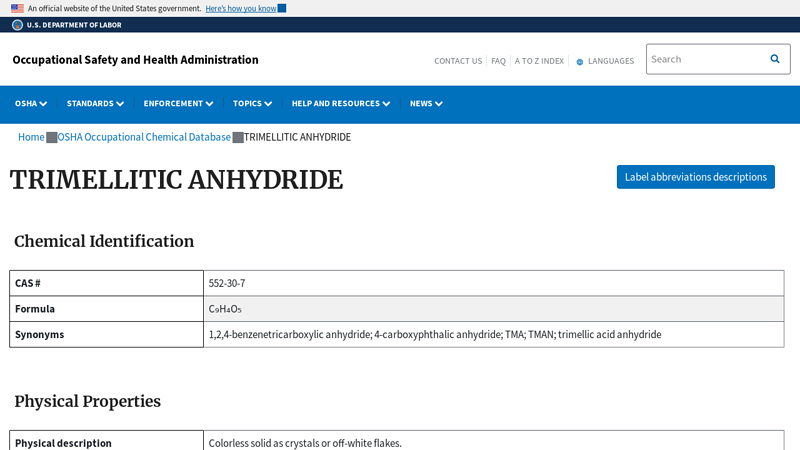Click the magnifier search icon
Screen dimensions: 800x450
pyautogui.click(x=774, y=59)
